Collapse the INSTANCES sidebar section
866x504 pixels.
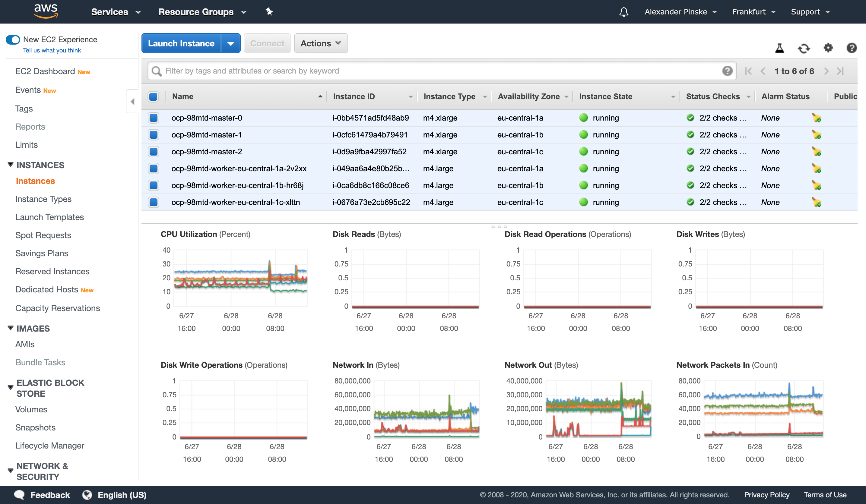(11, 165)
